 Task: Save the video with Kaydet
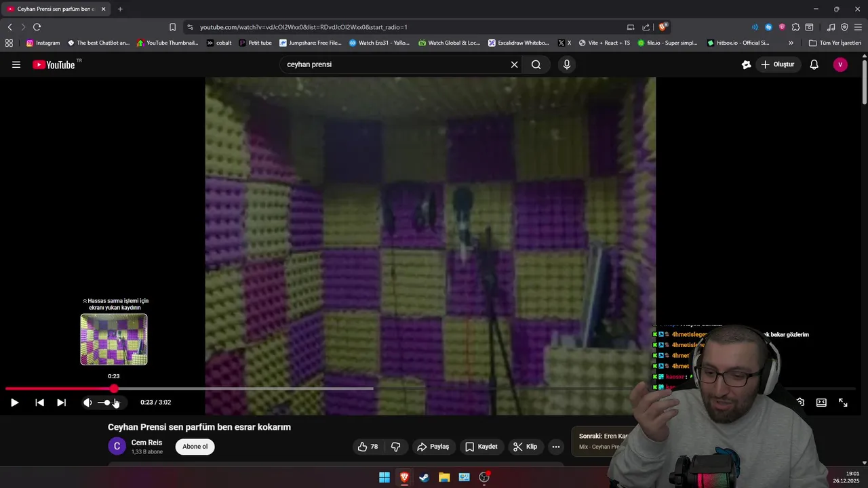tap(481, 447)
